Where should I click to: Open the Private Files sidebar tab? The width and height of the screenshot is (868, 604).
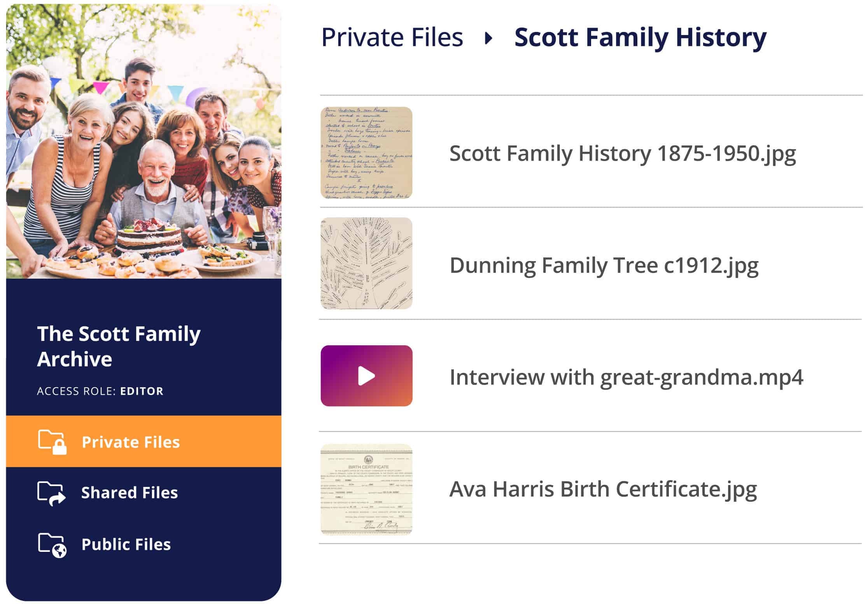tap(131, 442)
